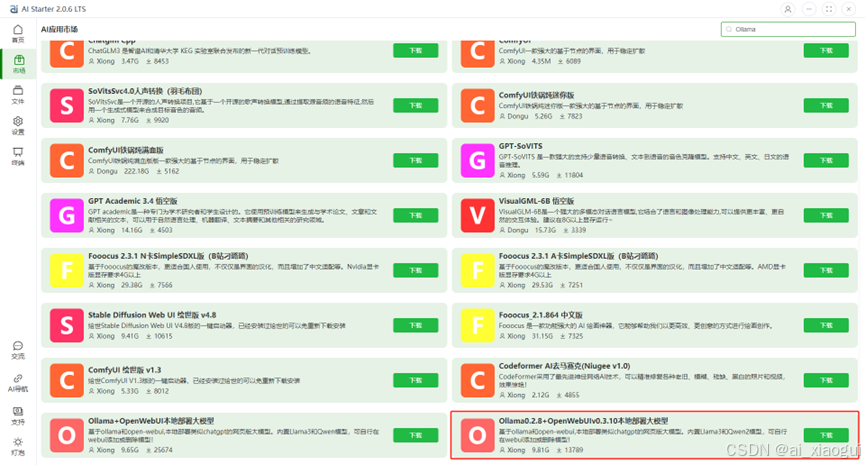Download Fooocus 2.3.1 N卡 SimpleSDXL
This screenshot has height=465, width=865.
tap(415, 270)
